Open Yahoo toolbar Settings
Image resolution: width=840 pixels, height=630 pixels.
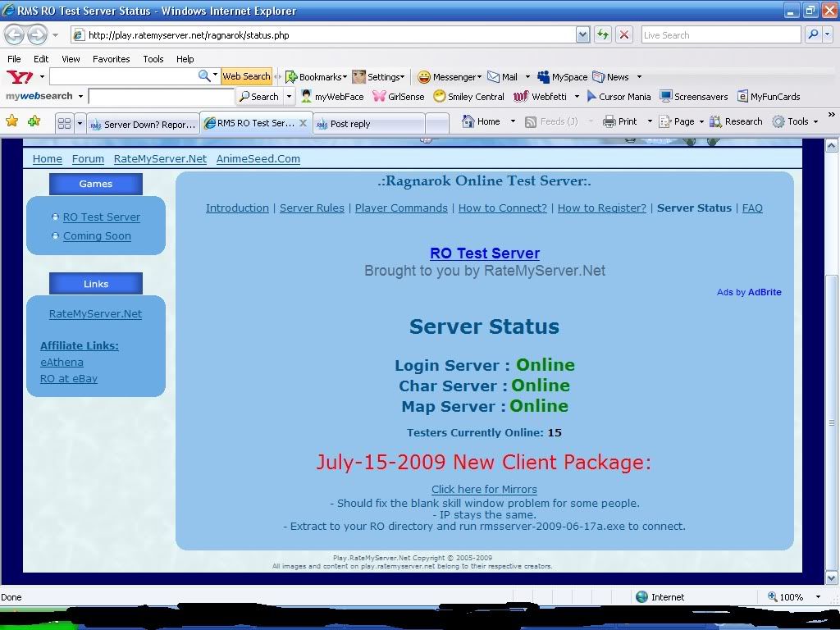coord(378,77)
